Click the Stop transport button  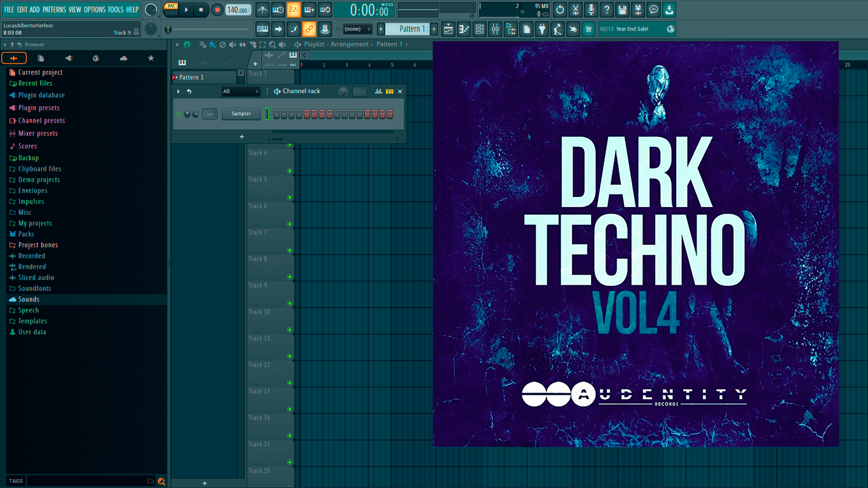(x=201, y=10)
